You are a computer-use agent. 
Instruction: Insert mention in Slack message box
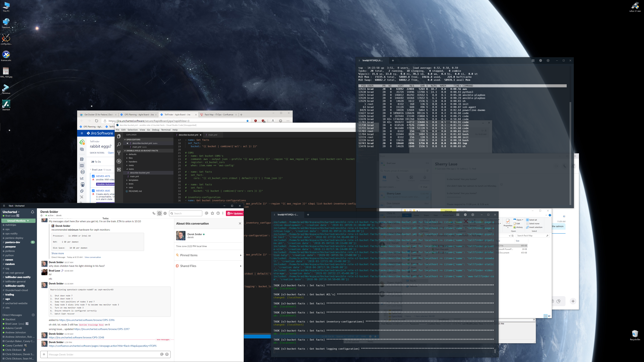click(162, 354)
